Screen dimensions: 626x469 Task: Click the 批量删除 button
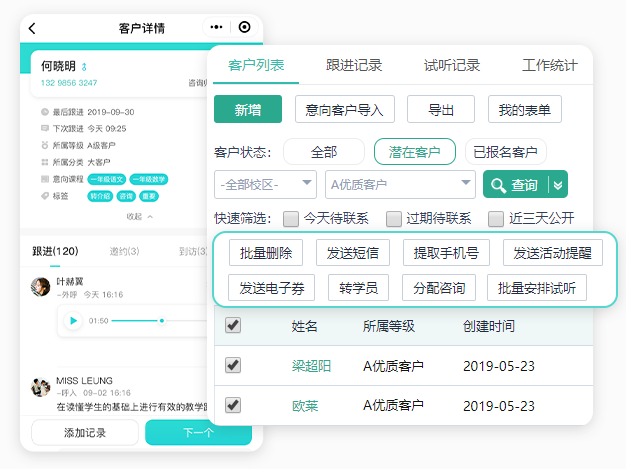[266, 253]
